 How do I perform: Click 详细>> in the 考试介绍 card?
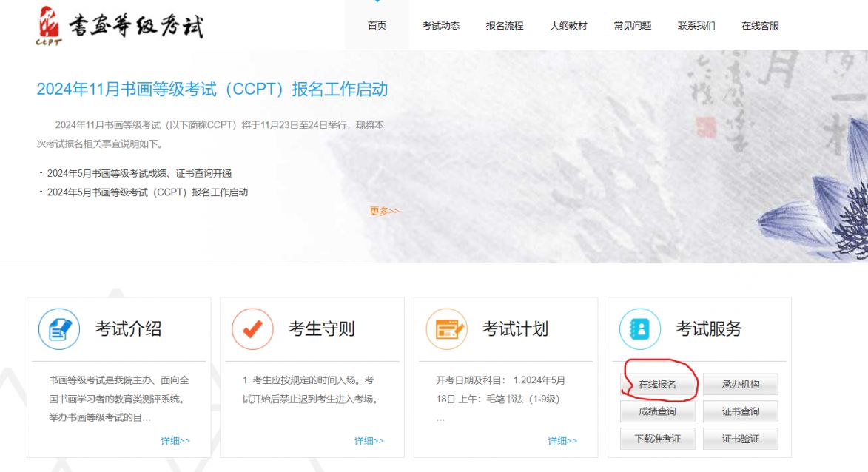[x=175, y=441]
